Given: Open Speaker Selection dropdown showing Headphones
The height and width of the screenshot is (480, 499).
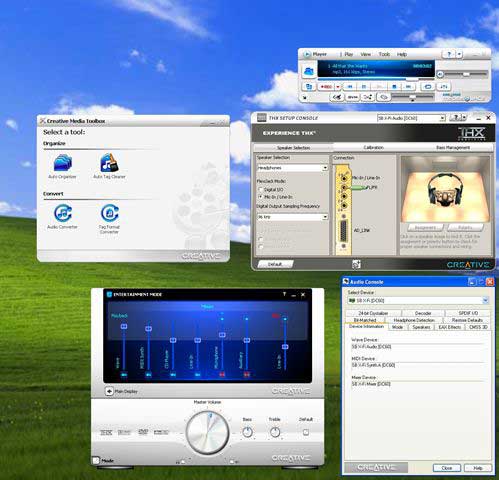Looking at the screenshot, I should coord(292,168).
